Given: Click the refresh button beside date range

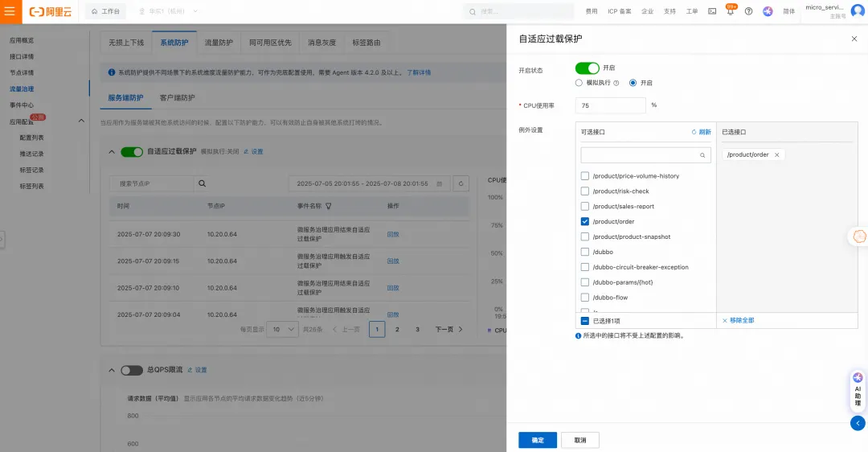Looking at the screenshot, I should (x=461, y=183).
